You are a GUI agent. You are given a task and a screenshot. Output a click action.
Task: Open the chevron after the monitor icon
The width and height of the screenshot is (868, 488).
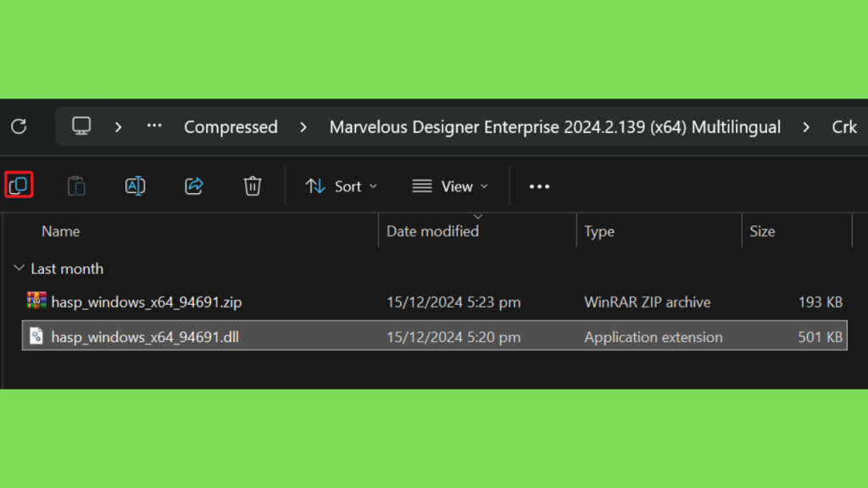click(x=118, y=127)
